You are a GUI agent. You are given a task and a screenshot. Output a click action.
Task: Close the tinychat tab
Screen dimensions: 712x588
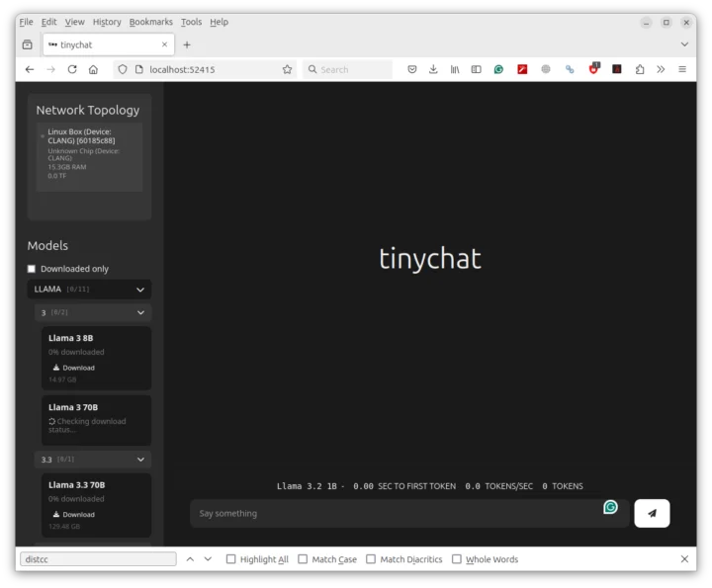pos(164,44)
